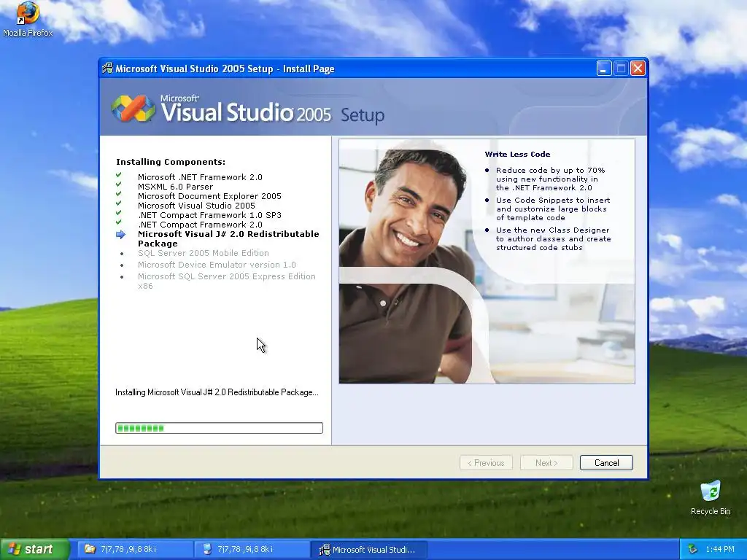The image size is (747, 560).
Task: Select Microsoft Visual Studio 2005 list entry
Action: [x=196, y=206]
